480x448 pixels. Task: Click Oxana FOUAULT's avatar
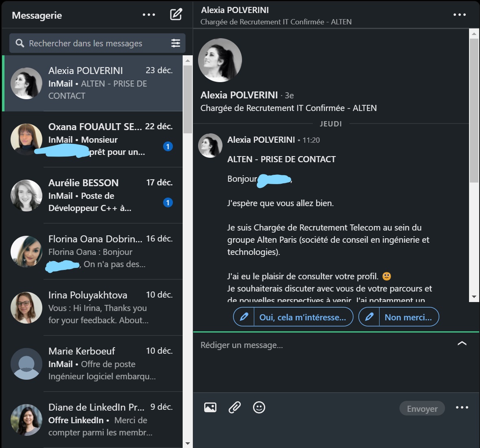(x=26, y=139)
